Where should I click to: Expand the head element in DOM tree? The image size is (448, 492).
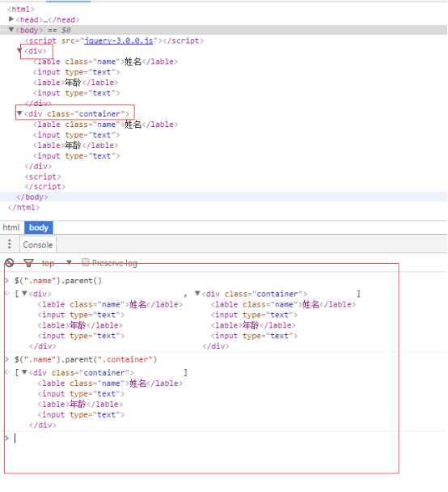pos(11,19)
